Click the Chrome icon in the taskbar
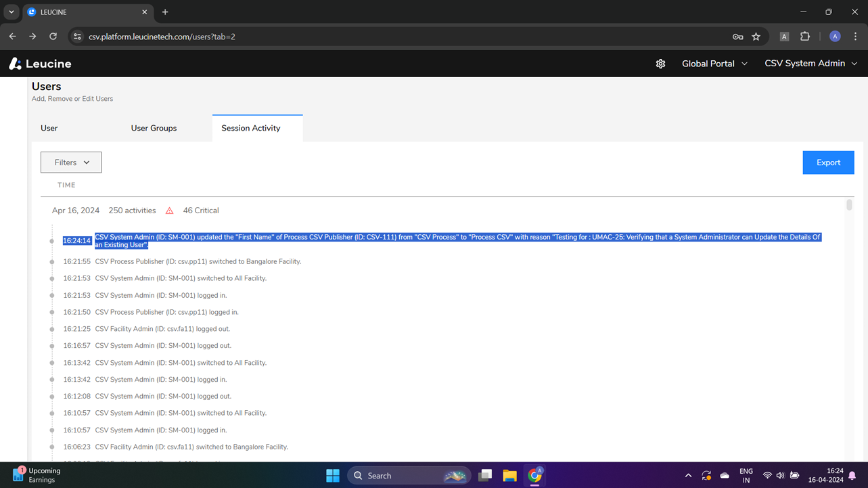Image resolution: width=868 pixels, height=488 pixels. [x=535, y=476]
